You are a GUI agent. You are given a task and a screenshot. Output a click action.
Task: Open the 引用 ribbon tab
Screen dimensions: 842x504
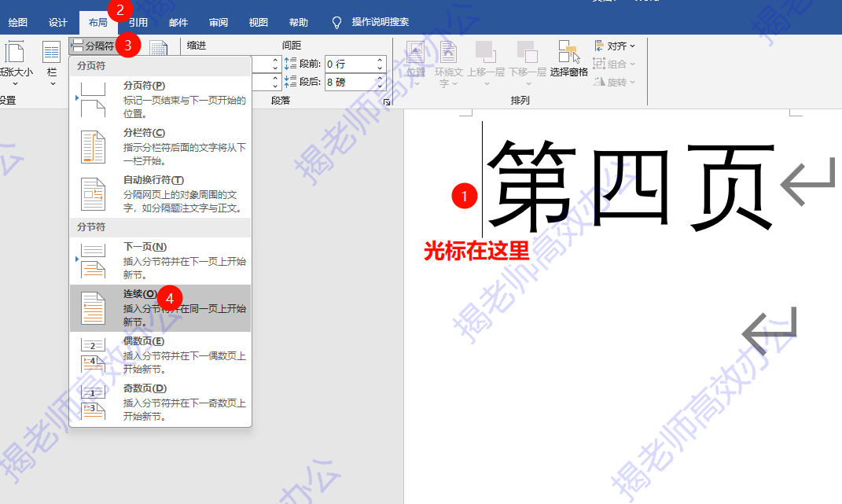coord(138,22)
